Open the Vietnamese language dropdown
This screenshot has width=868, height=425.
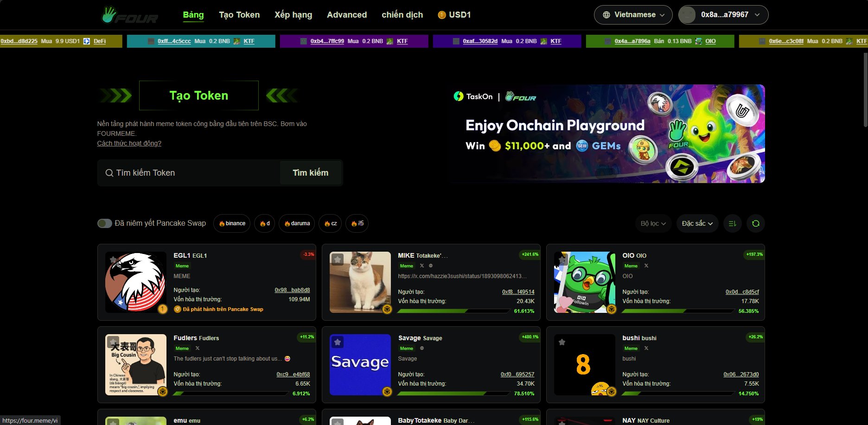click(x=633, y=15)
